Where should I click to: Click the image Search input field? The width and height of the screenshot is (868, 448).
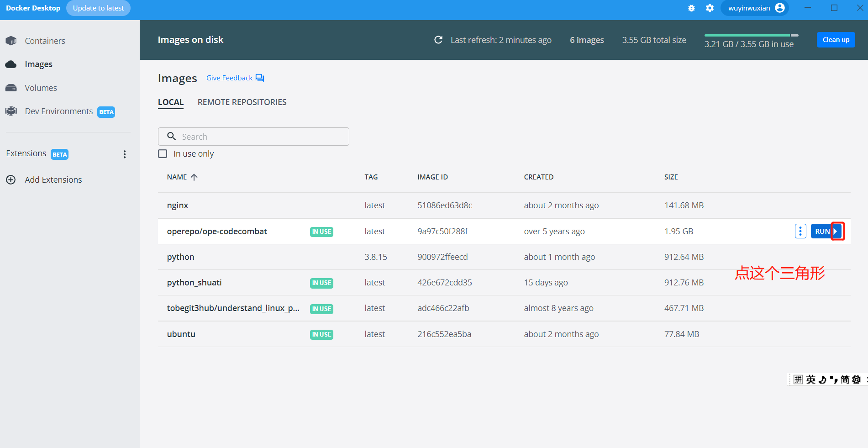[253, 137]
